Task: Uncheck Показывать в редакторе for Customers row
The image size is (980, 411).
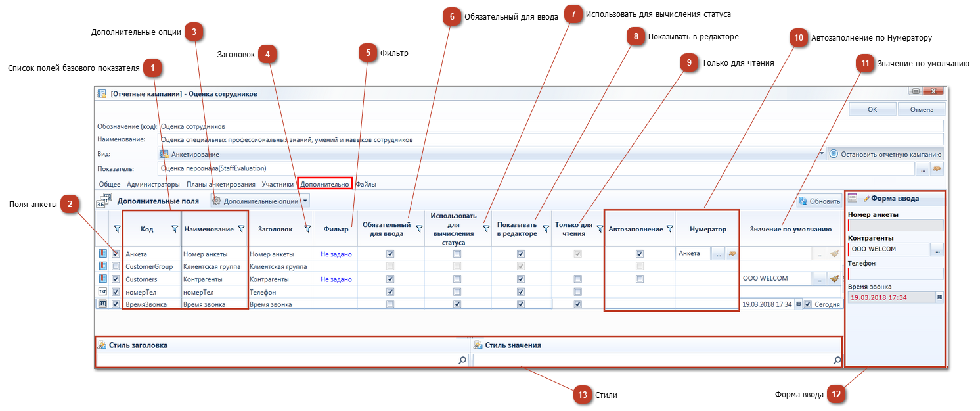Action: (521, 279)
